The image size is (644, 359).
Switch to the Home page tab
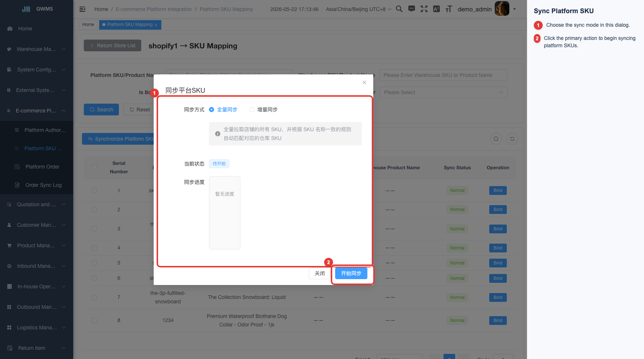(x=88, y=25)
